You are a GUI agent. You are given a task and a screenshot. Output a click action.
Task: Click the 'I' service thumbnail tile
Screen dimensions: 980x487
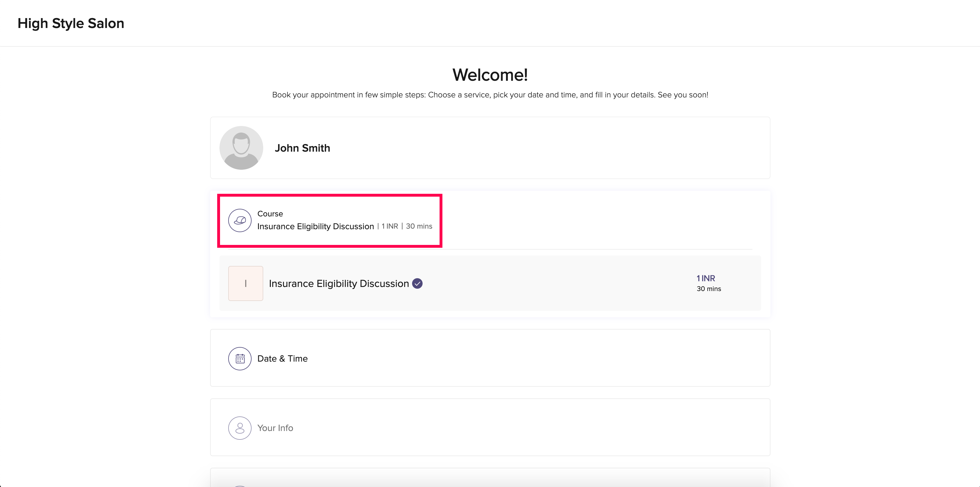click(245, 284)
